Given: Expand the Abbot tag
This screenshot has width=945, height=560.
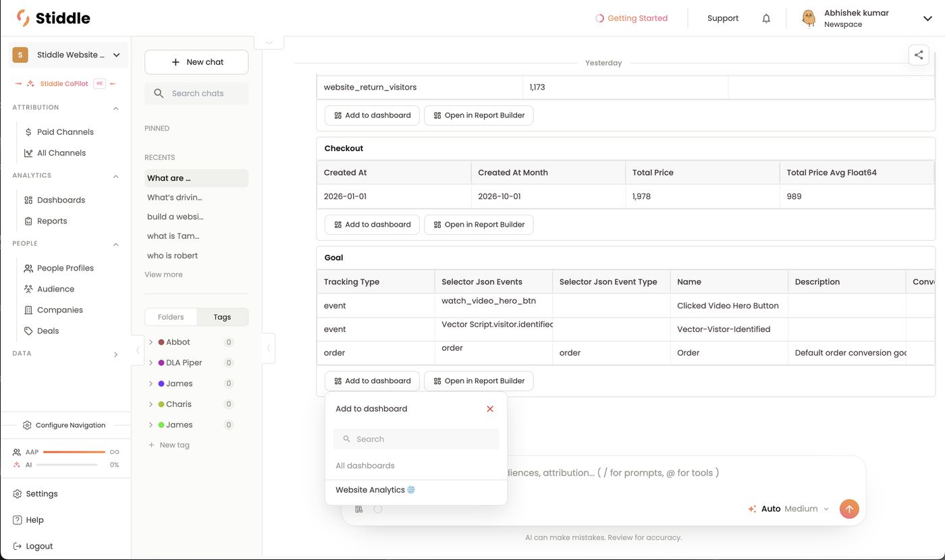Looking at the screenshot, I should [151, 343].
